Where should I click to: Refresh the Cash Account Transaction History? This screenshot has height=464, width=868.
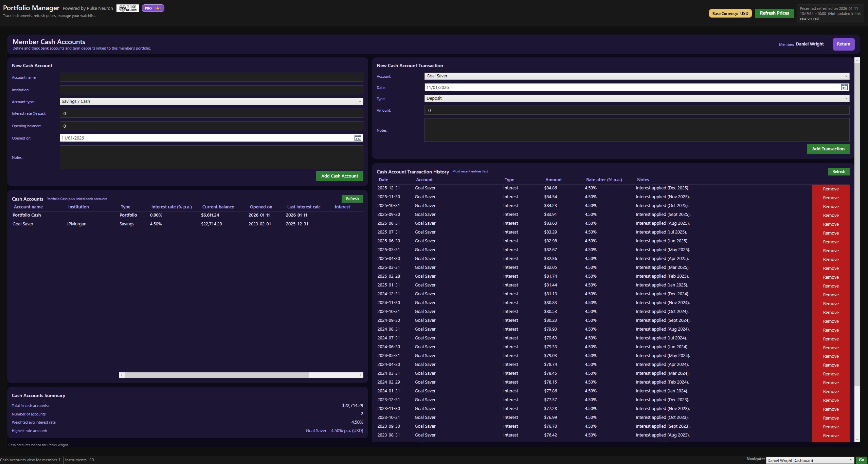pyautogui.click(x=838, y=171)
